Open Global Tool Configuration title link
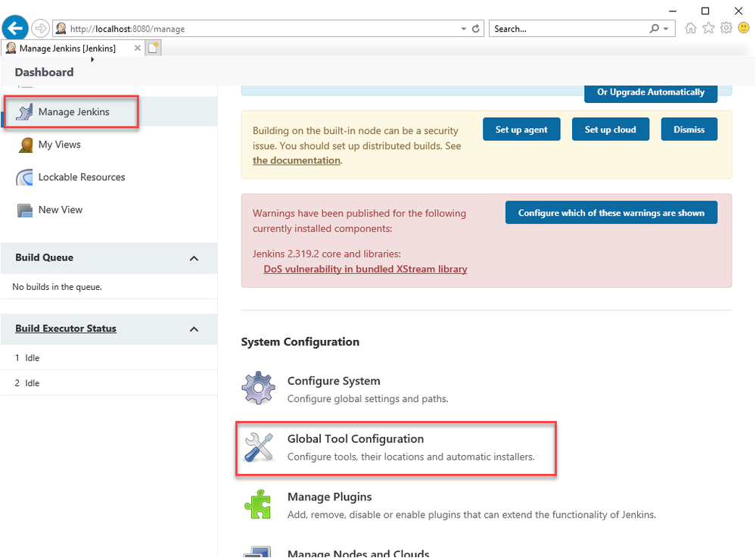The image size is (756, 558). pos(356,439)
